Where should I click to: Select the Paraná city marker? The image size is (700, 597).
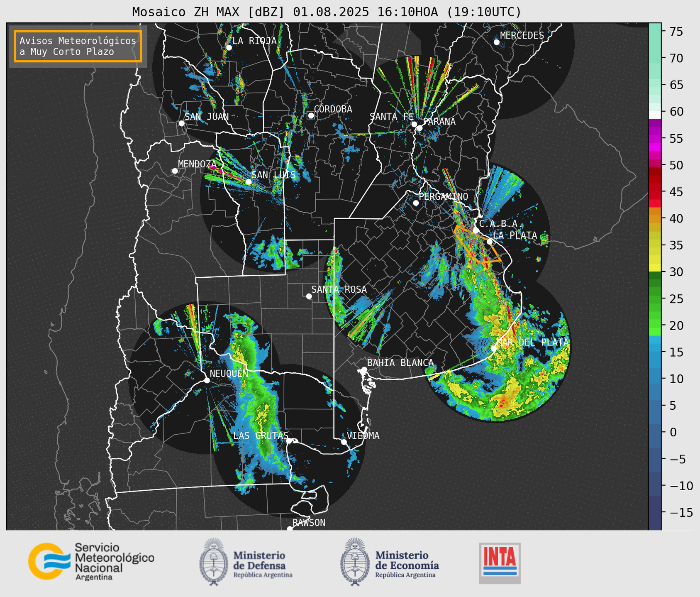[x=420, y=128]
